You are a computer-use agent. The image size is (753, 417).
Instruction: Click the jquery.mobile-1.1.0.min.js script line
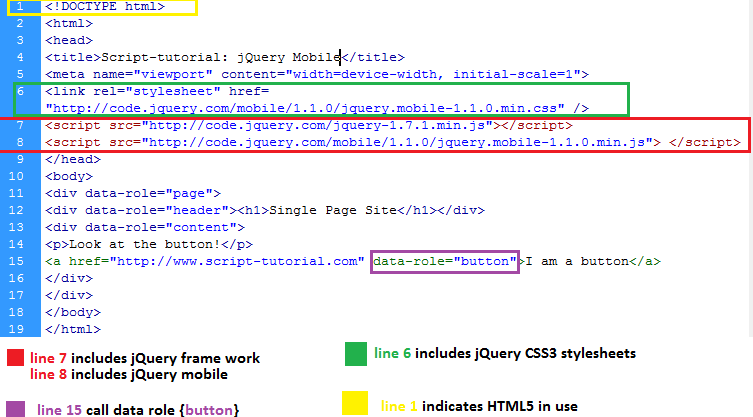point(393,143)
